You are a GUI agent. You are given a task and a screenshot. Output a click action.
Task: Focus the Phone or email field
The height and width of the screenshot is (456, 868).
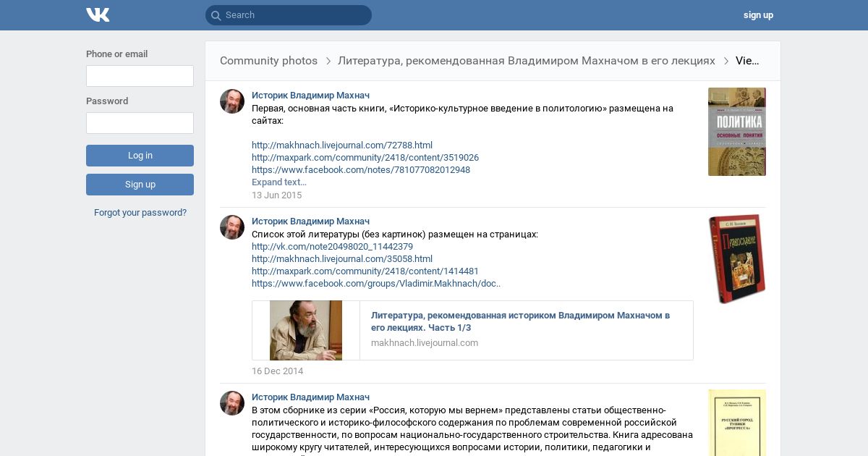click(140, 76)
